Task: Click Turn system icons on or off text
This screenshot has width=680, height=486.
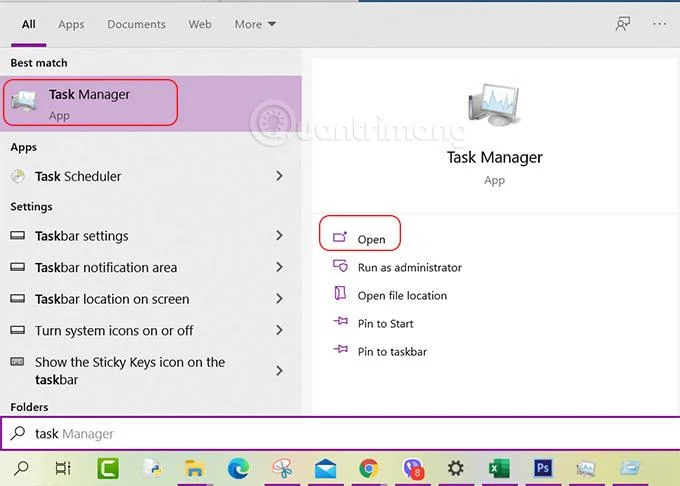Action: point(114,331)
